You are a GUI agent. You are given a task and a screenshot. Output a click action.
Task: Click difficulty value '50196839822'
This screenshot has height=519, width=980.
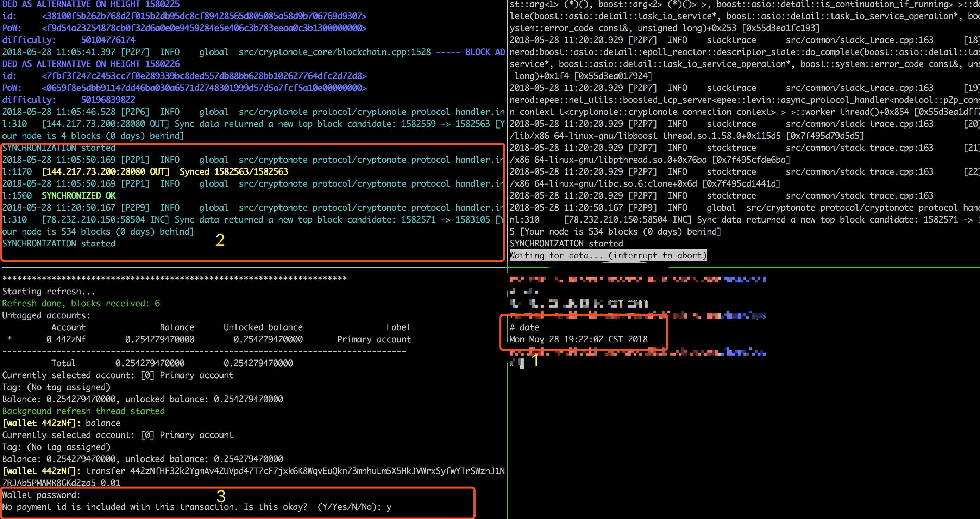[x=108, y=100]
